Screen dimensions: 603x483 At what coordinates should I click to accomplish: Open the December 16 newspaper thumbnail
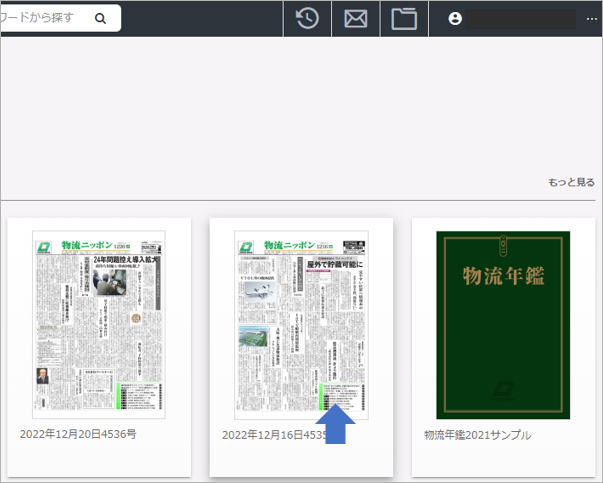point(301,324)
